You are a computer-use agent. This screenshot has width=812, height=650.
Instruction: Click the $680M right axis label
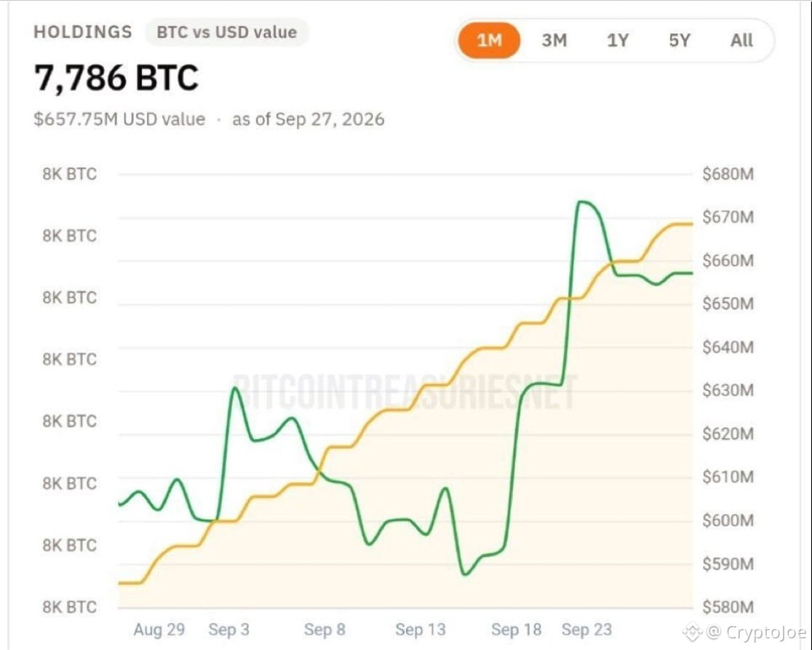point(728,174)
